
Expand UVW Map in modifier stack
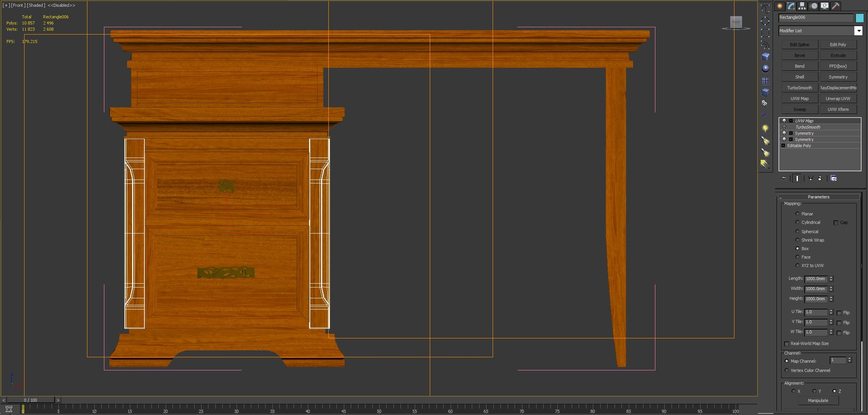[x=791, y=121]
